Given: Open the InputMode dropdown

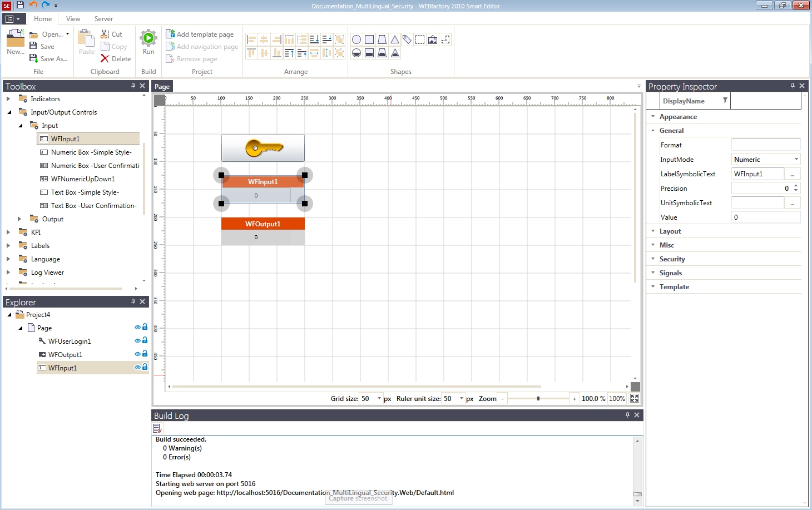Looking at the screenshot, I should click(x=796, y=160).
